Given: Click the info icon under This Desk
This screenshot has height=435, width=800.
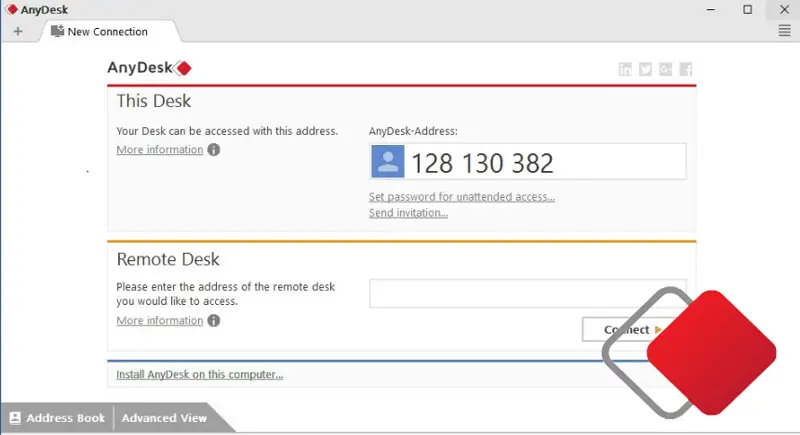Looking at the screenshot, I should [214, 150].
